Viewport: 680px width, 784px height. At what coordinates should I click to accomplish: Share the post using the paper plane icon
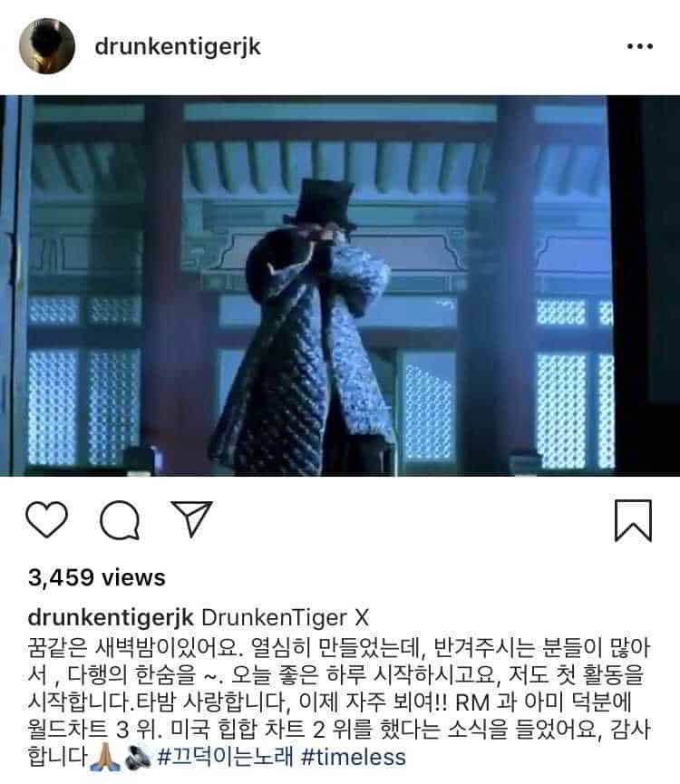(x=191, y=518)
